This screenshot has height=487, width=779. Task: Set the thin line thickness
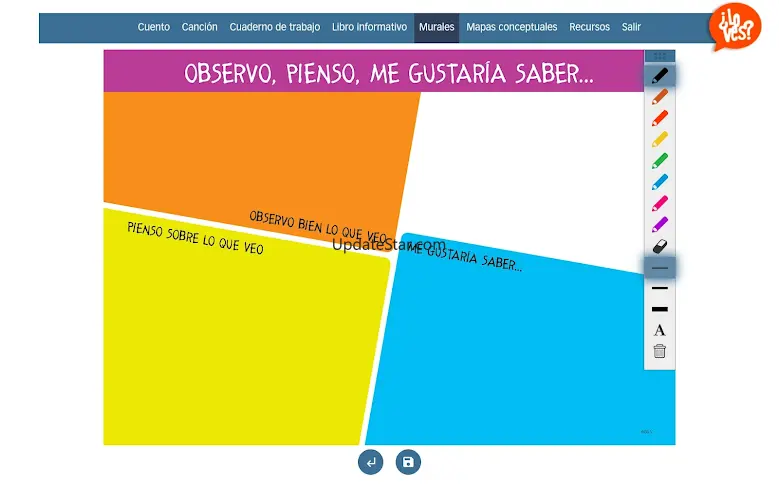(659, 268)
